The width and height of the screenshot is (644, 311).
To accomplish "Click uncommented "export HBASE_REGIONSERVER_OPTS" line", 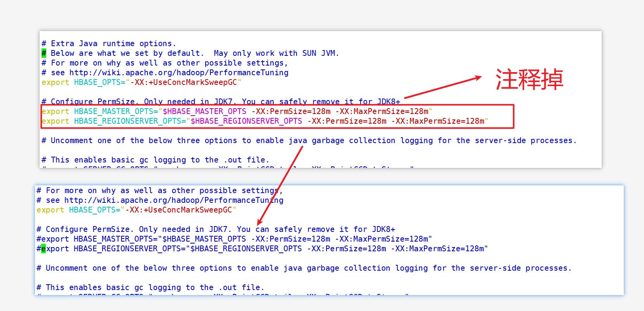I will click(x=265, y=121).
